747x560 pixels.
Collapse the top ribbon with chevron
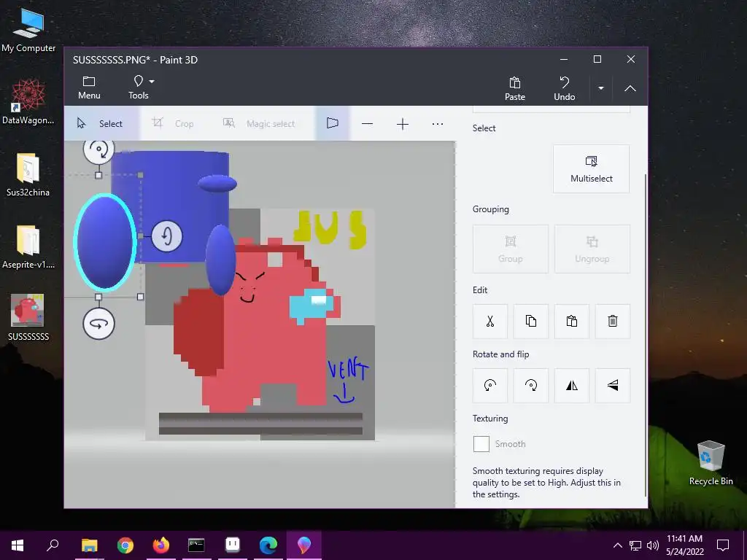click(x=630, y=88)
